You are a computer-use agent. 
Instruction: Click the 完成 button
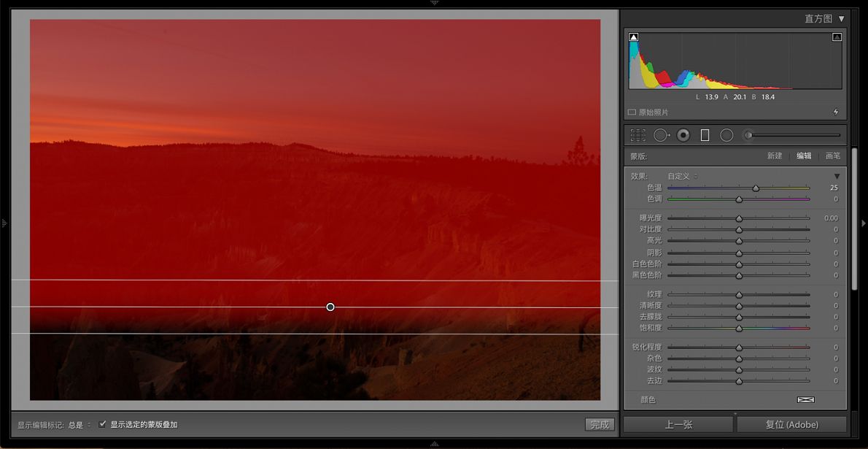[600, 425]
